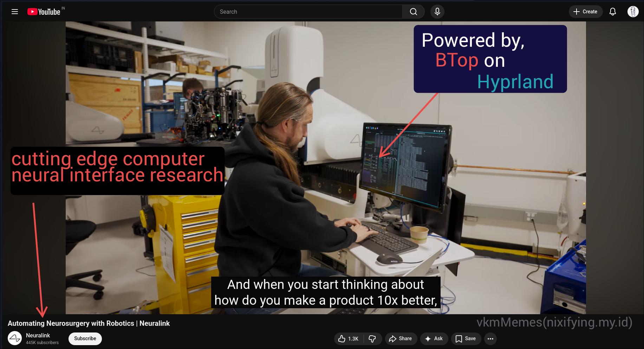
Task: Click the Share button
Action: coord(401,339)
